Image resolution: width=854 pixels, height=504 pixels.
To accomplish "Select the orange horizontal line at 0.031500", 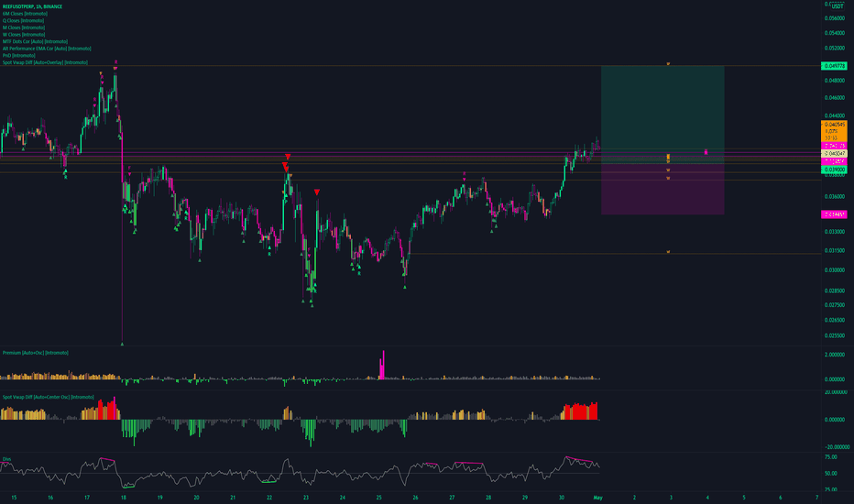I will (x=616, y=253).
